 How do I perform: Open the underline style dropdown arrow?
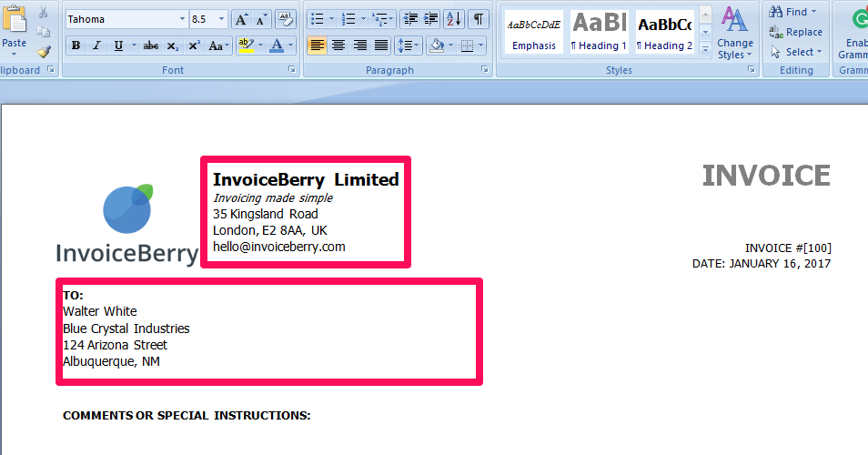134,45
